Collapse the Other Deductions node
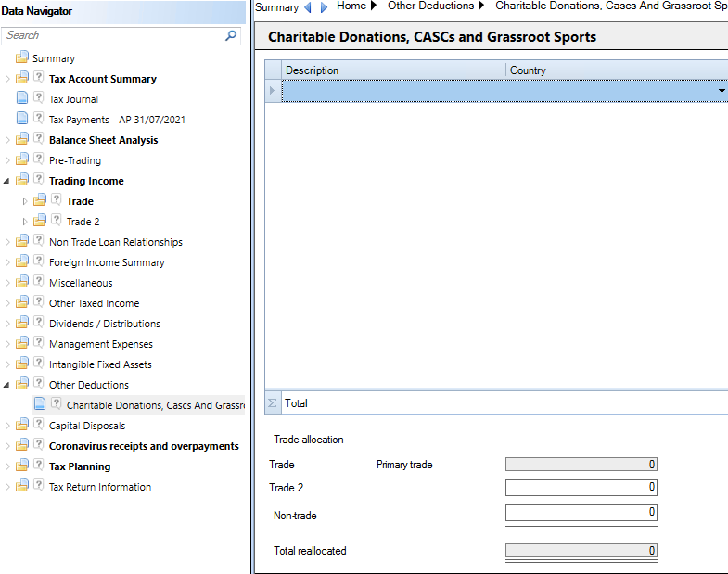Viewport: 728px width, 574px height. [x=6, y=385]
